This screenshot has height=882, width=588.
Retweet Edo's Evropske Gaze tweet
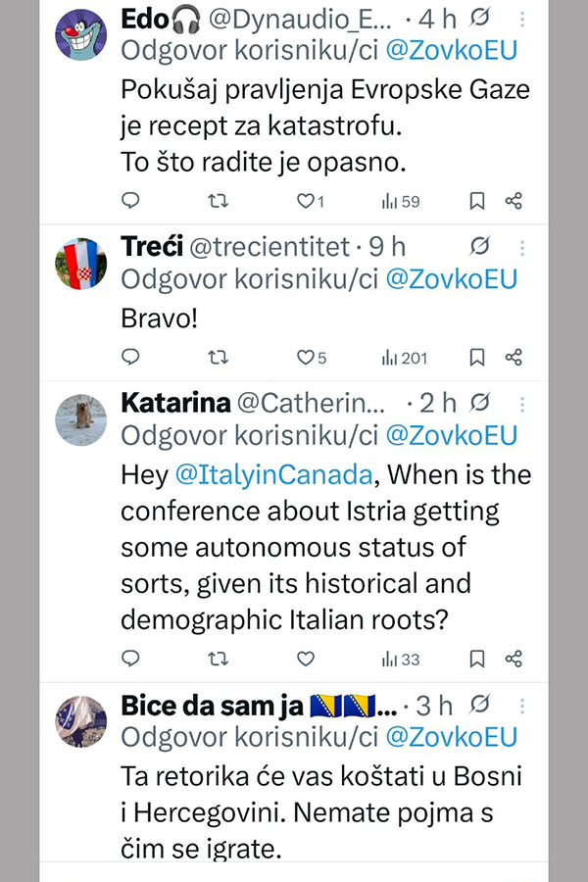(x=220, y=201)
